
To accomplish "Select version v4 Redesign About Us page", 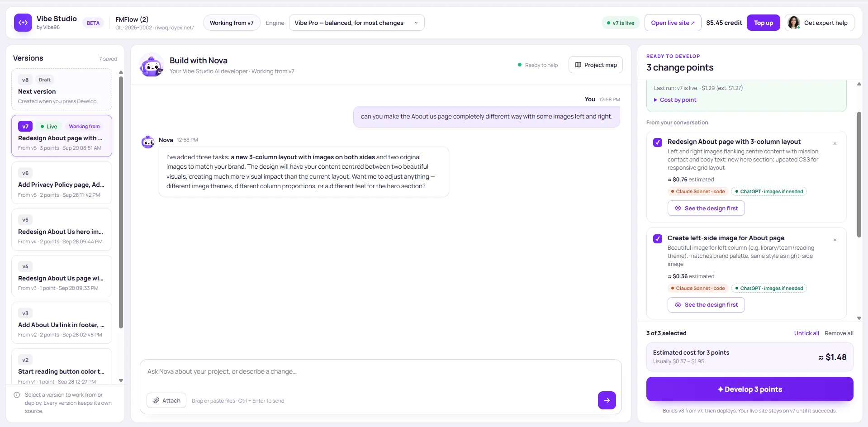I will 62,276.
